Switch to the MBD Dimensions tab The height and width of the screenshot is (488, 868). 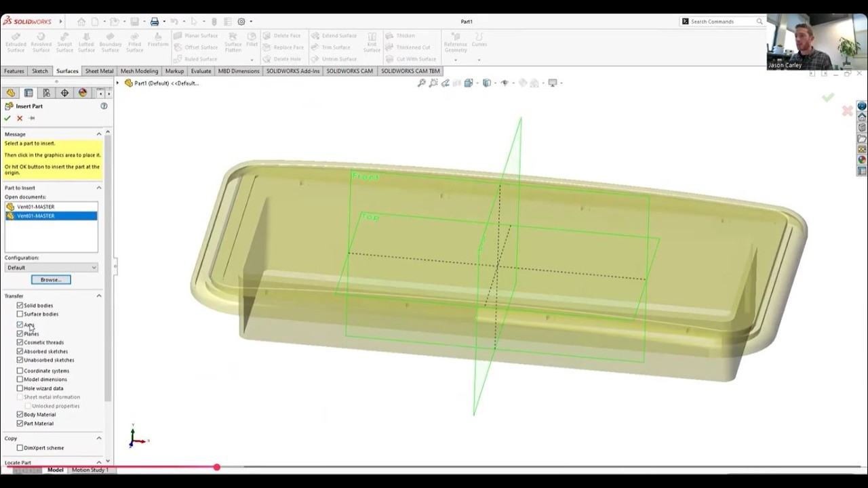239,71
